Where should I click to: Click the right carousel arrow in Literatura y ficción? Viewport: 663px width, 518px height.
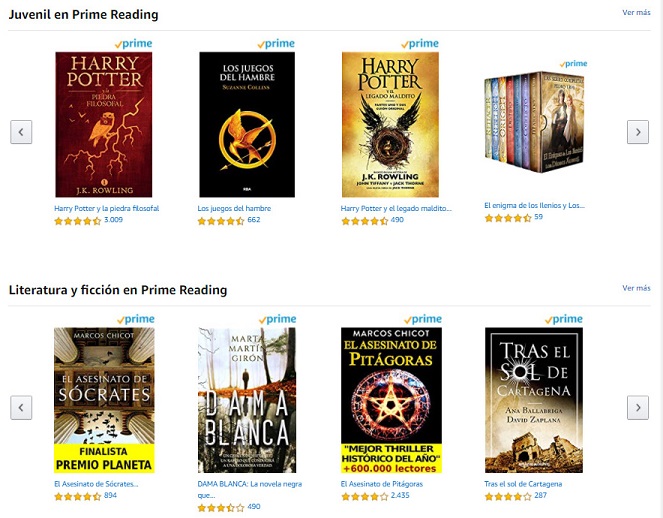click(638, 408)
